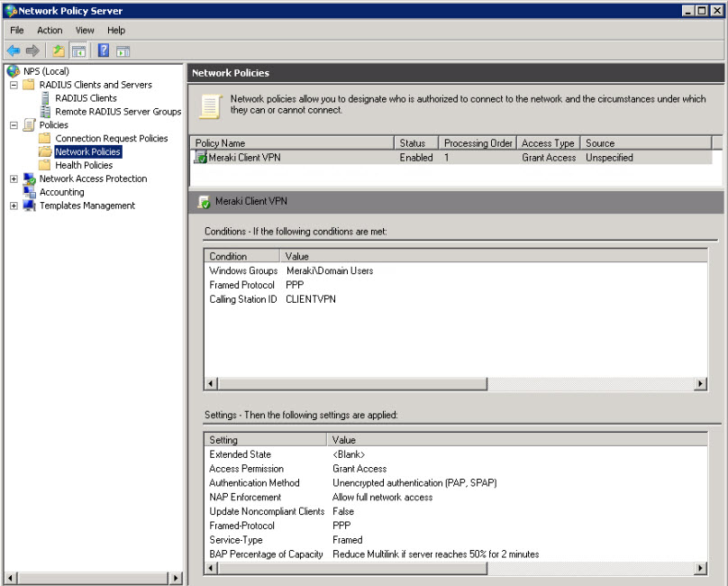Click the BAP Percentage of Capacity row
Screen dimensions: 728x586
(456, 554)
